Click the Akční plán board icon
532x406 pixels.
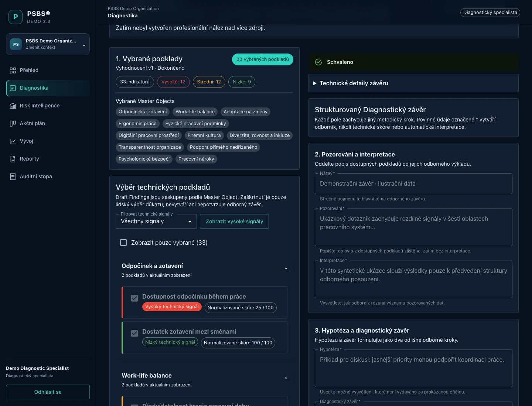click(13, 123)
